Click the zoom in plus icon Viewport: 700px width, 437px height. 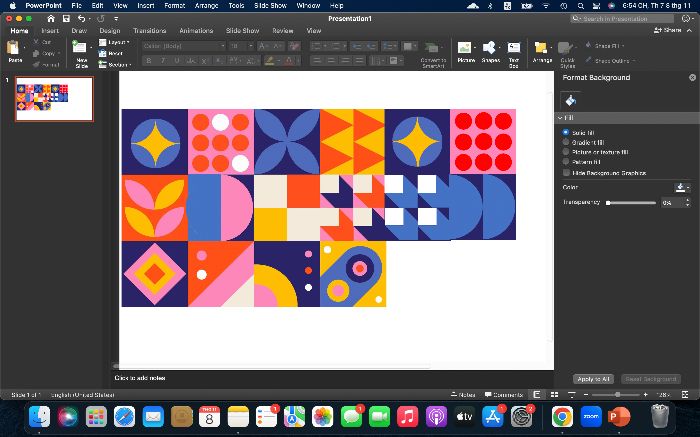point(646,395)
